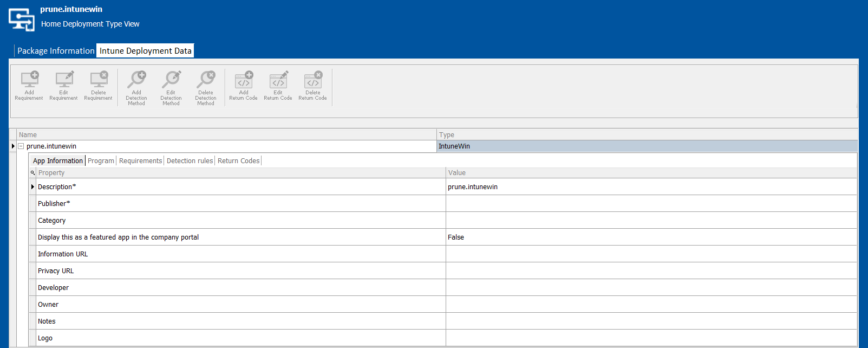
Task: Click the prune.intunewin title in header
Action: coord(71,9)
